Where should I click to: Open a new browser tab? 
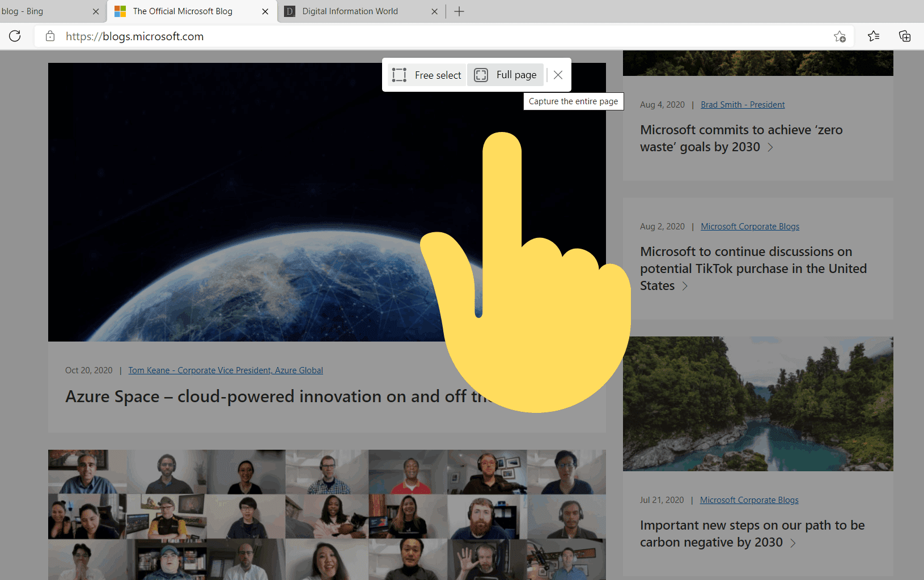click(x=459, y=11)
